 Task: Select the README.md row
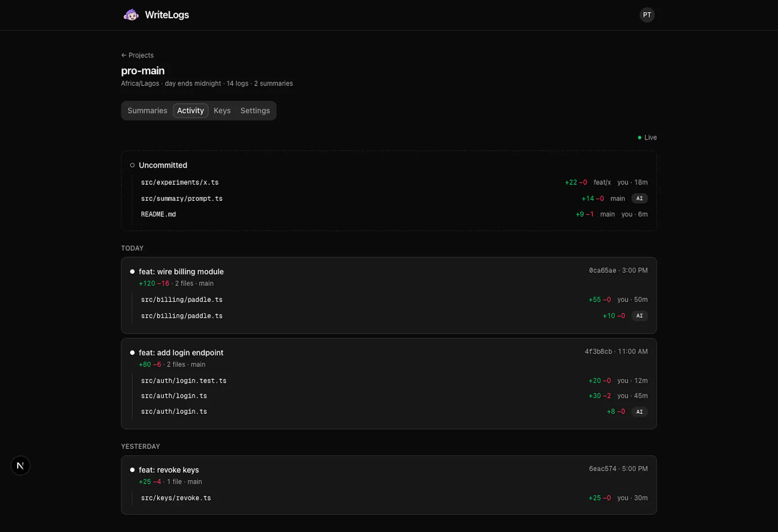pos(394,214)
